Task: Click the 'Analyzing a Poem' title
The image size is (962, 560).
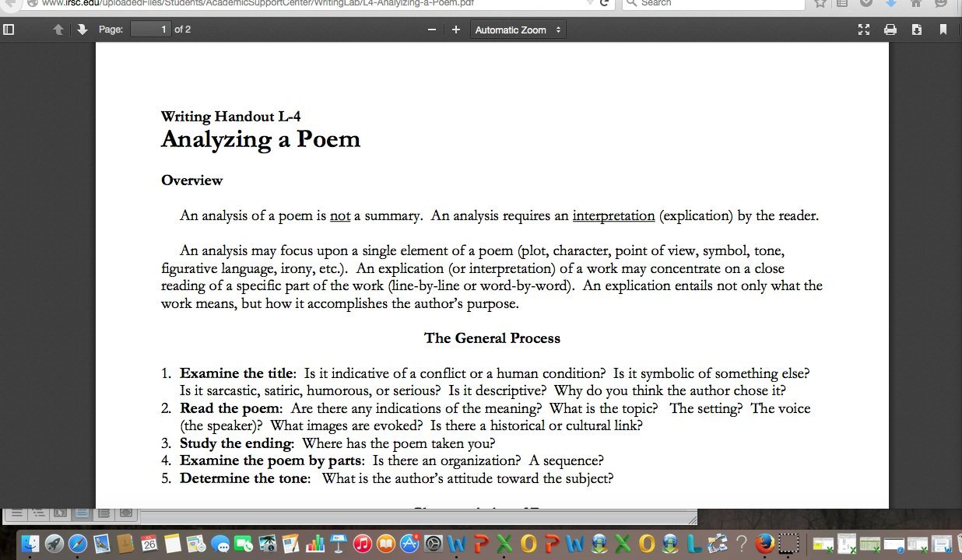Action: 261,139
